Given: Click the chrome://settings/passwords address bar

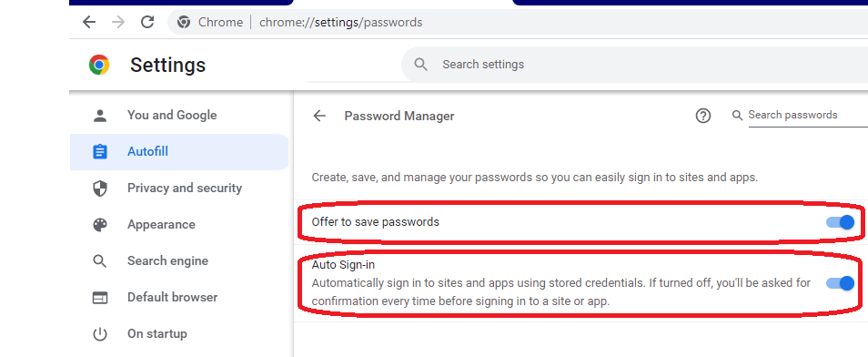Looking at the screenshot, I should coord(518,22).
